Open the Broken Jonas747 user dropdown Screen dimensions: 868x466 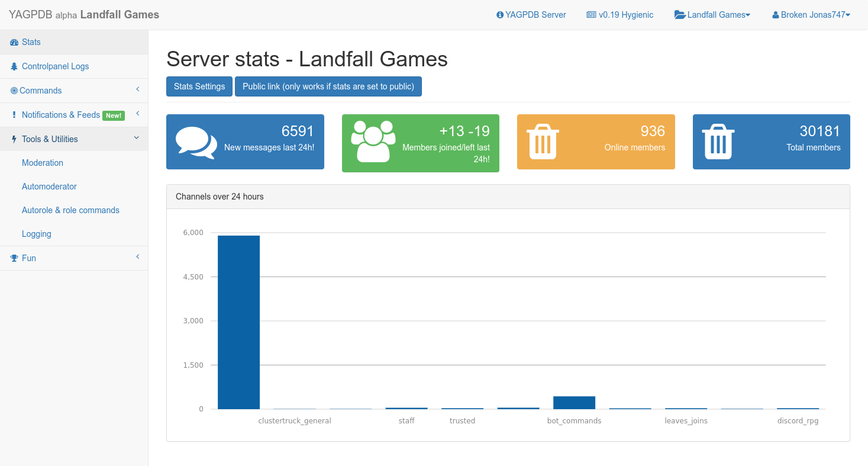(811, 15)
